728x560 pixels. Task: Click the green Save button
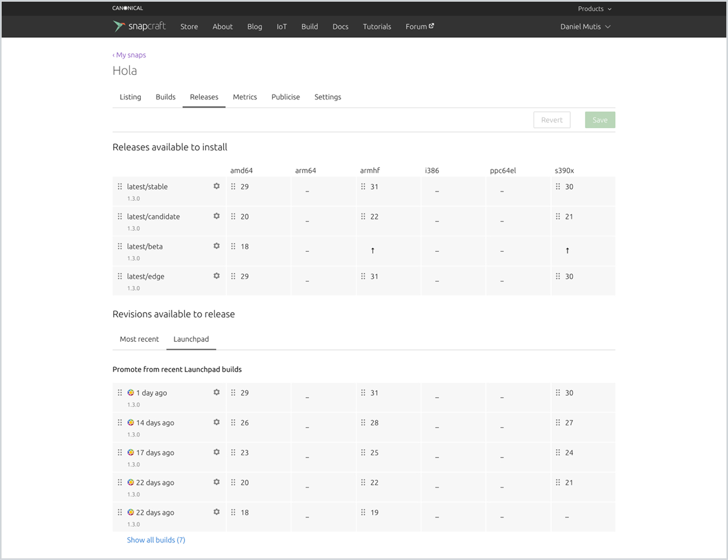click(600, 120)
